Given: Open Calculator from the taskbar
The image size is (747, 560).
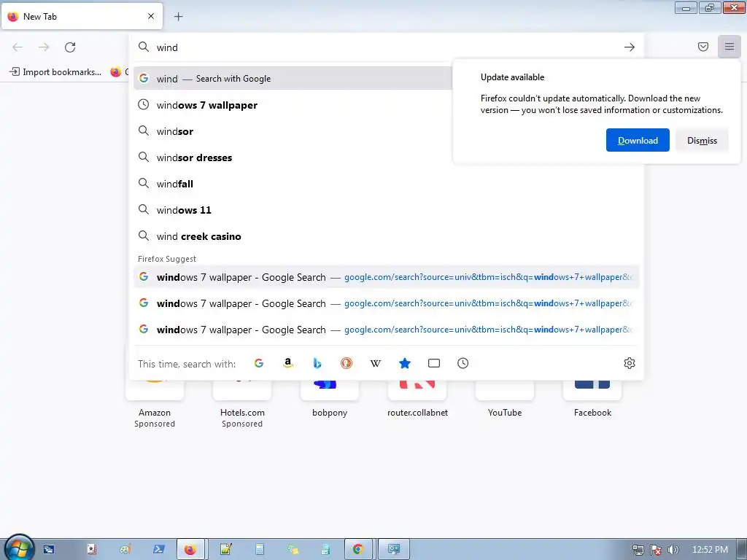Looking at the screenshot, I should coord(259,550).
